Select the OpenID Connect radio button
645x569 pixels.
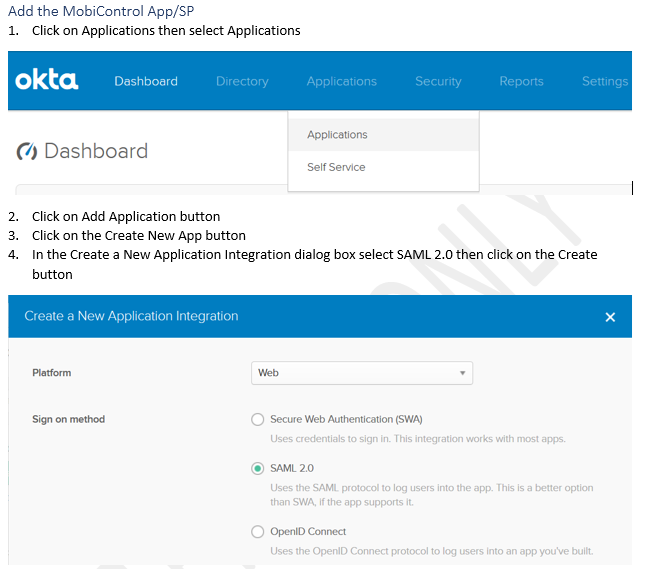coord(258,532)
